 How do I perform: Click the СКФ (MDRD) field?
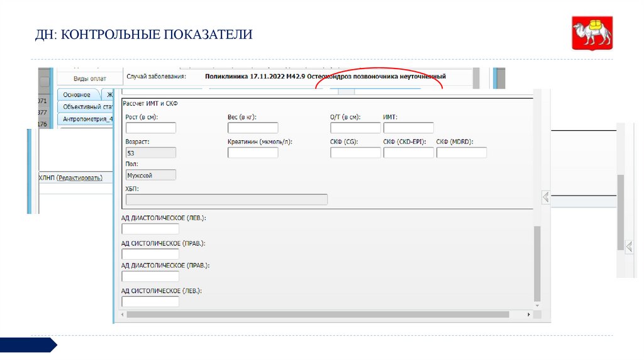coord(461,152)
